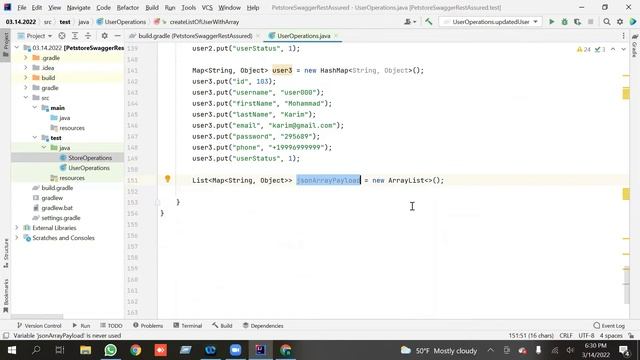This screenshot has width=640, height=360.
Task: Open Project panel options gear
Action: pyautogui.click(x=104, y=36)
